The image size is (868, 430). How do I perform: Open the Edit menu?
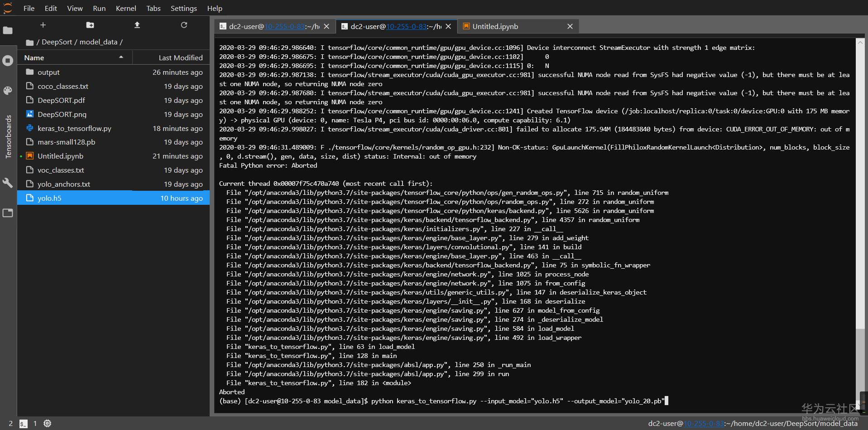point(51,8)
